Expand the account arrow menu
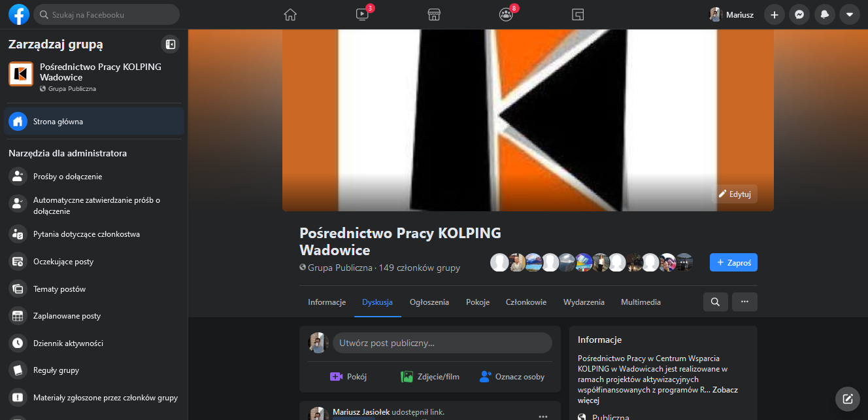This screenshot has height=420, width=868. (849, 14)
